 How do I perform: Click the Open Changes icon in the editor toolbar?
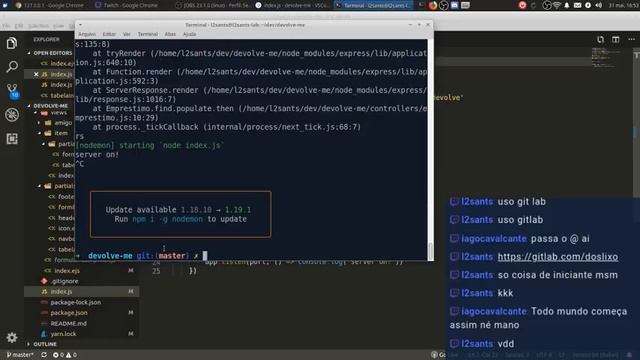600,39
